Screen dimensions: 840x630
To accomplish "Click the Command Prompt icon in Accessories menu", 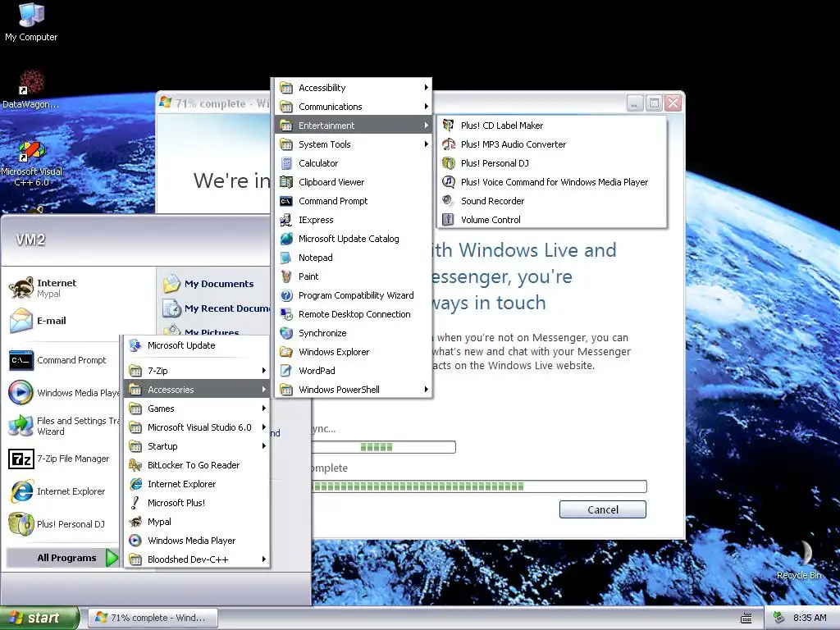I will pyautogui.click(x=286, y=201).
